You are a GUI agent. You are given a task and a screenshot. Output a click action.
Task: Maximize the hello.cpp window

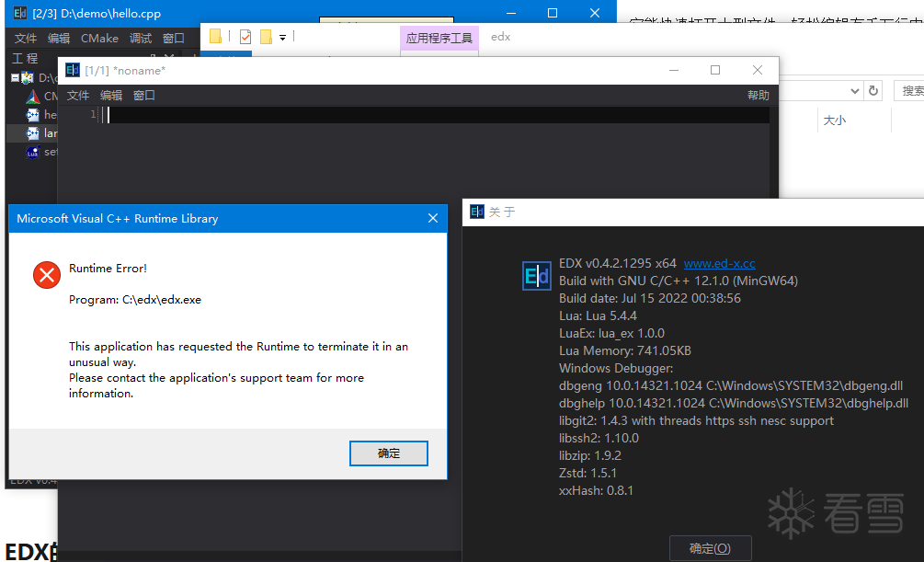tap(553, 13)
